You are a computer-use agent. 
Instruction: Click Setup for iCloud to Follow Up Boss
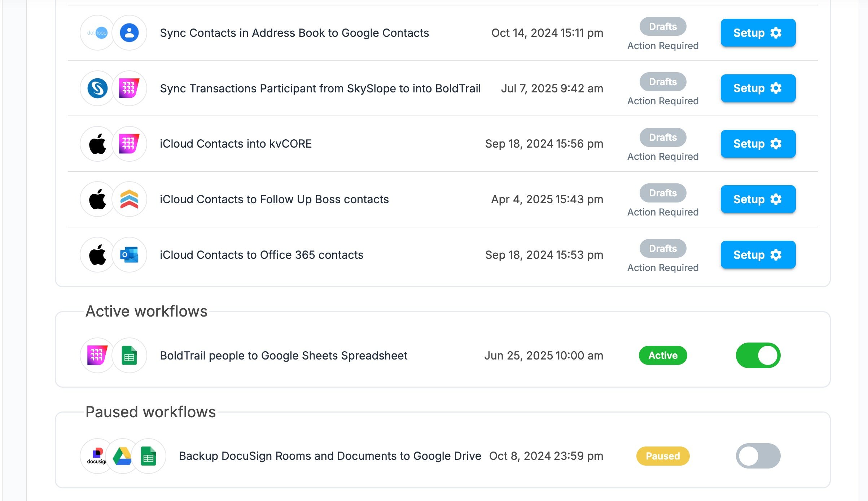[x=758, y=199]
